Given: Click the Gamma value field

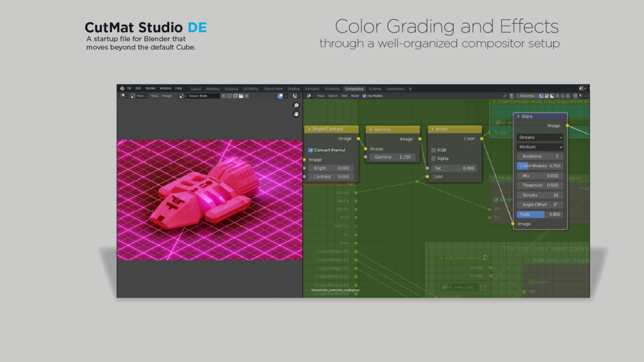Looking at the screenshot, I should coord(392,157).
